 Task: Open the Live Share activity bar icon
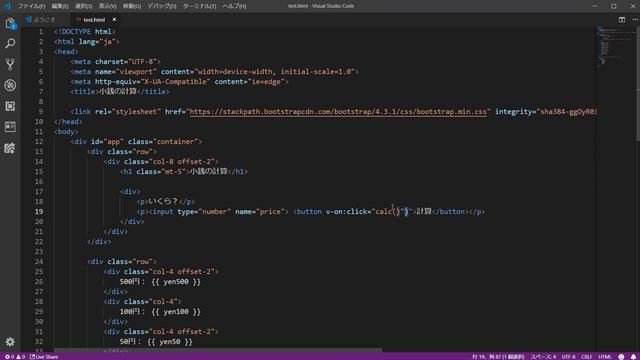10,148
